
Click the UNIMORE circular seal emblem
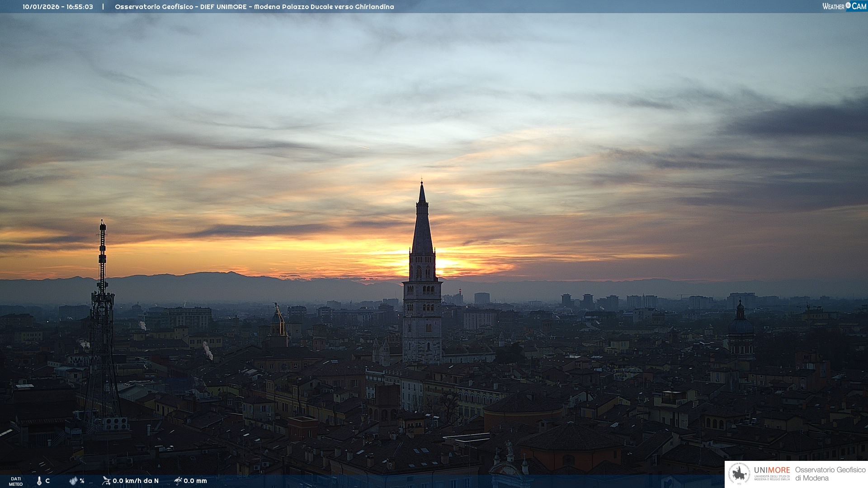click(739, 474)
